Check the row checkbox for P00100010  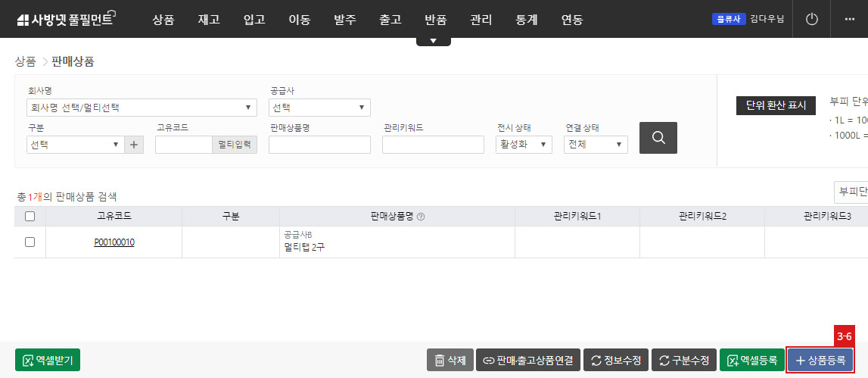pos(30,242)
